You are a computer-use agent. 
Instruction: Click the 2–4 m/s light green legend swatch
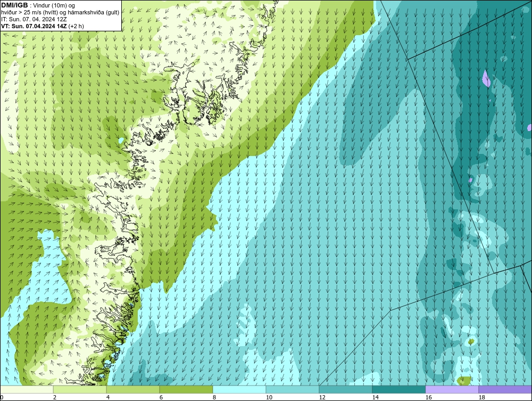tap(80, 389)
